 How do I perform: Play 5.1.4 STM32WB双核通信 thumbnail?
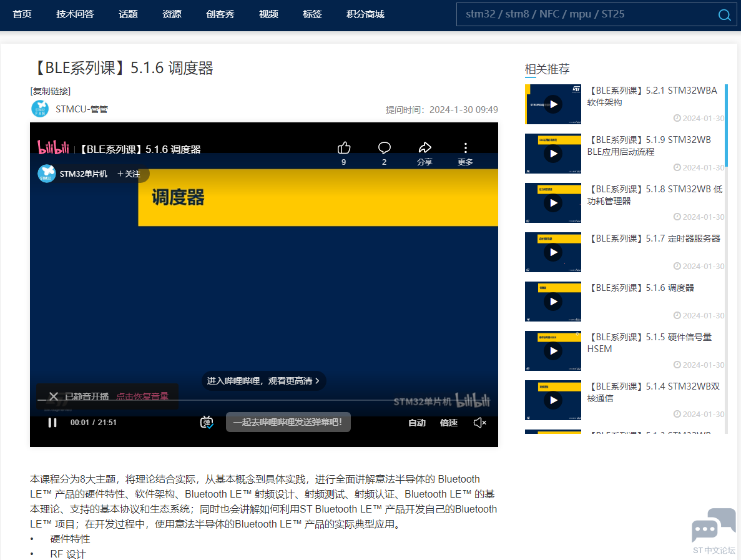pos(553,400)
